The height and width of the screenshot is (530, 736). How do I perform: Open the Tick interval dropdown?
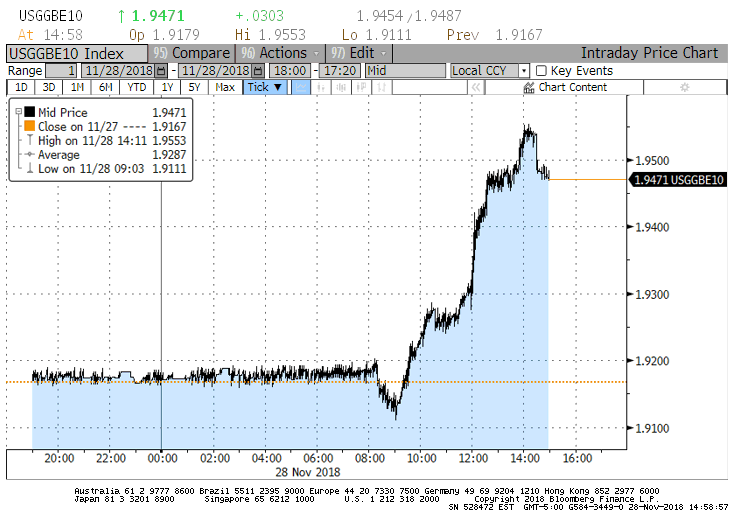click(265, 87)
